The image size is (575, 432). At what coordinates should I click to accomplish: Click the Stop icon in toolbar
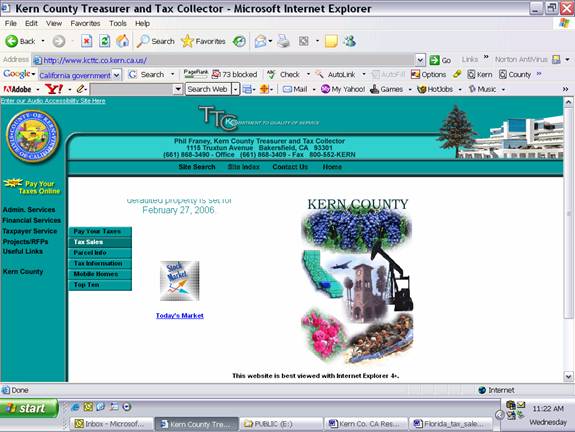pos(87,41)
